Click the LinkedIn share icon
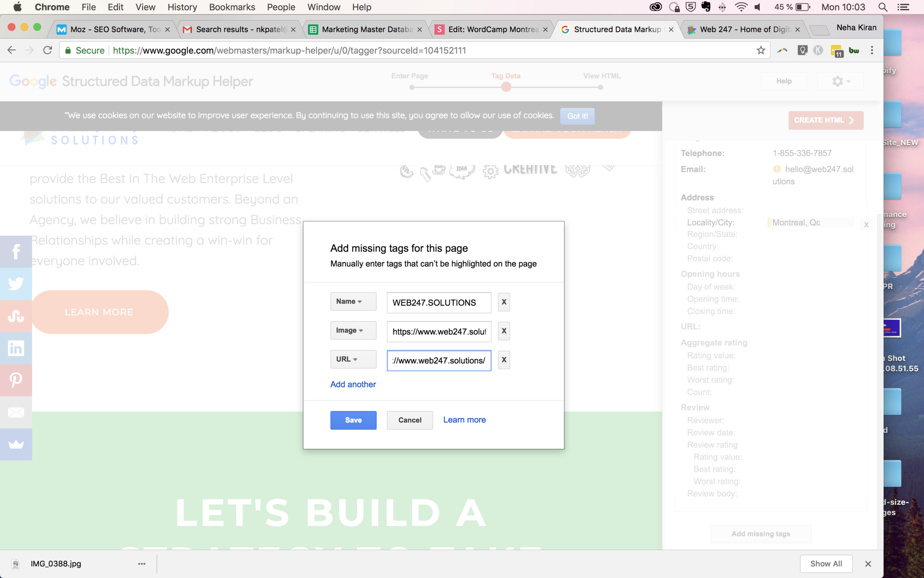The width and height of the screenshot is (924, 578). click(x=16, y=348)
